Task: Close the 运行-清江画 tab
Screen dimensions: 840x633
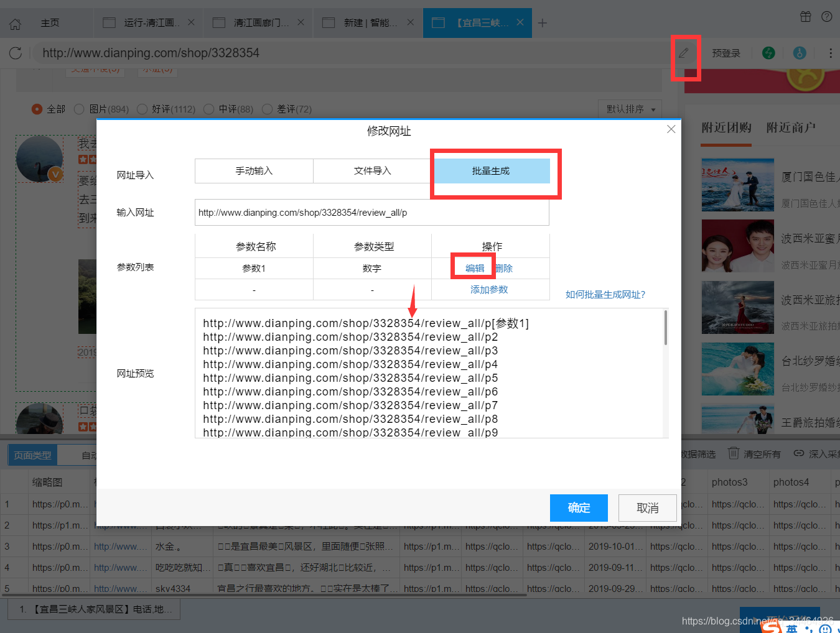Action: pos(191,22)
